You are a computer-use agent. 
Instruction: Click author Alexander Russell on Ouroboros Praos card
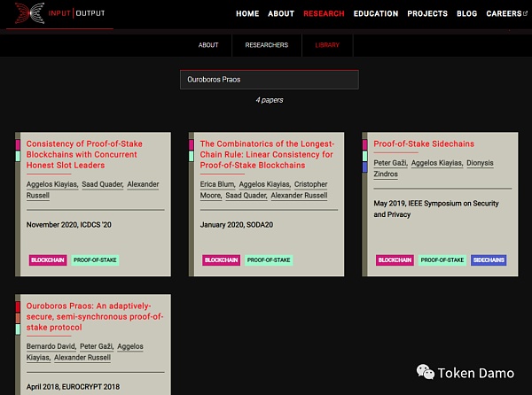(82, 358)
